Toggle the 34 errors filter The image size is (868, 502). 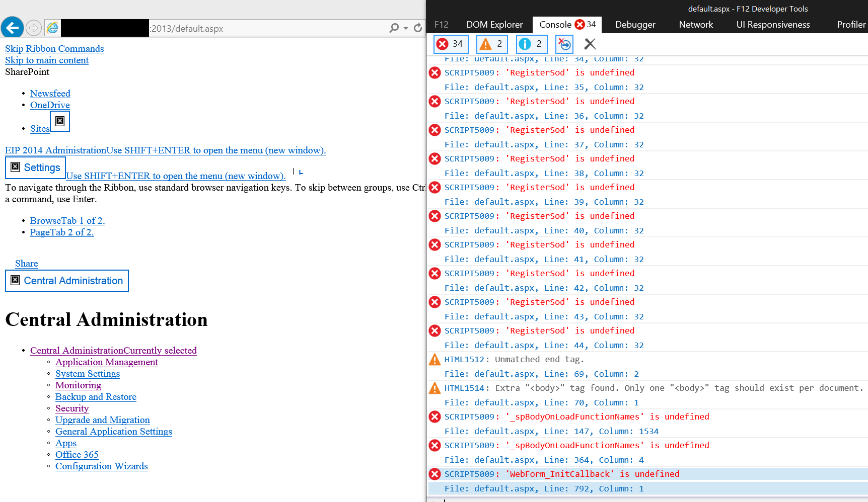pyautogui.click(x=451, y=44)
